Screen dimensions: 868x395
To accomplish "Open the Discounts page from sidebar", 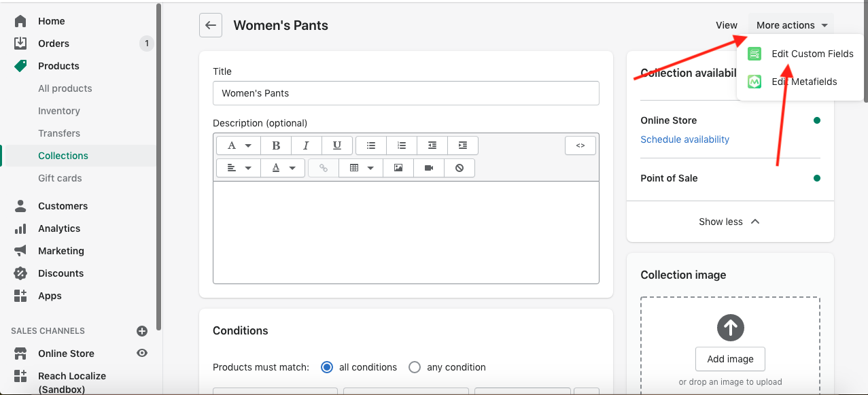I will (x=61, y=273).
